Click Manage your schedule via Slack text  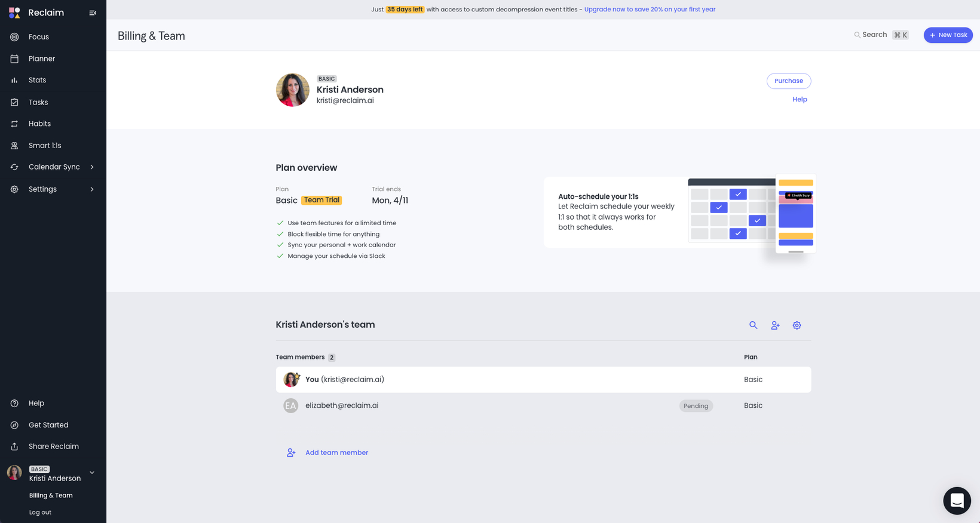[336, 256]
